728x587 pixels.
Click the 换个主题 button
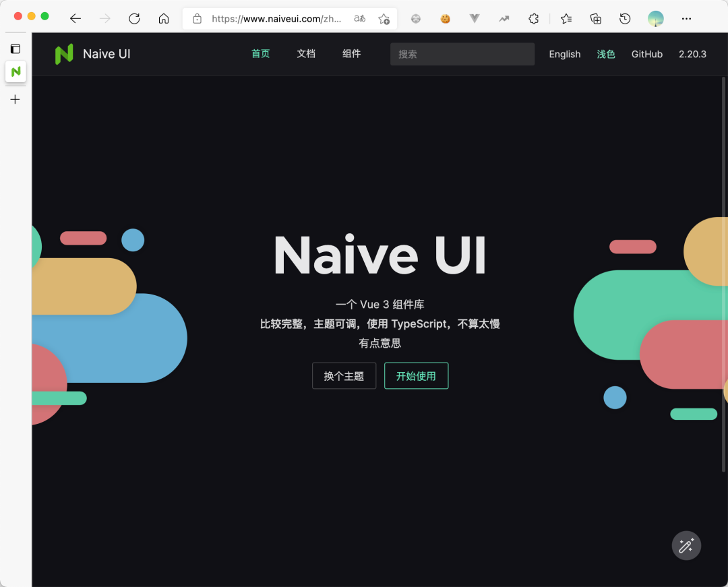(344, 376)
